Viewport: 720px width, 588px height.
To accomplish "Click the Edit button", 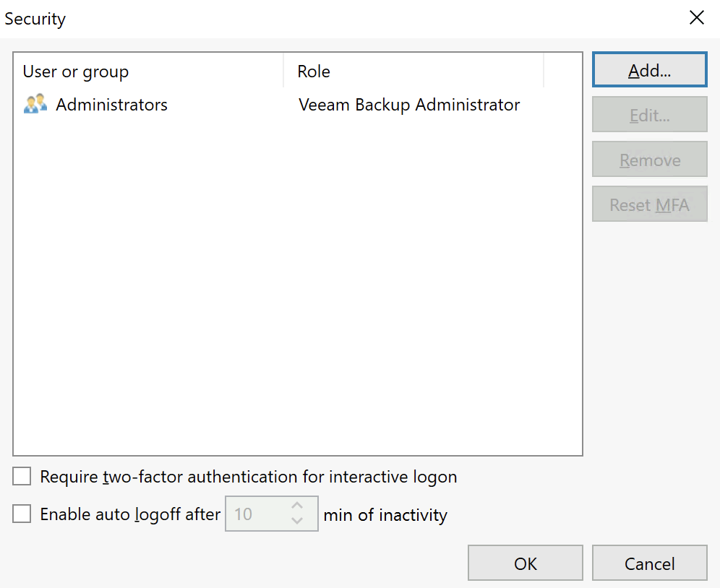I will pos(648,114).
